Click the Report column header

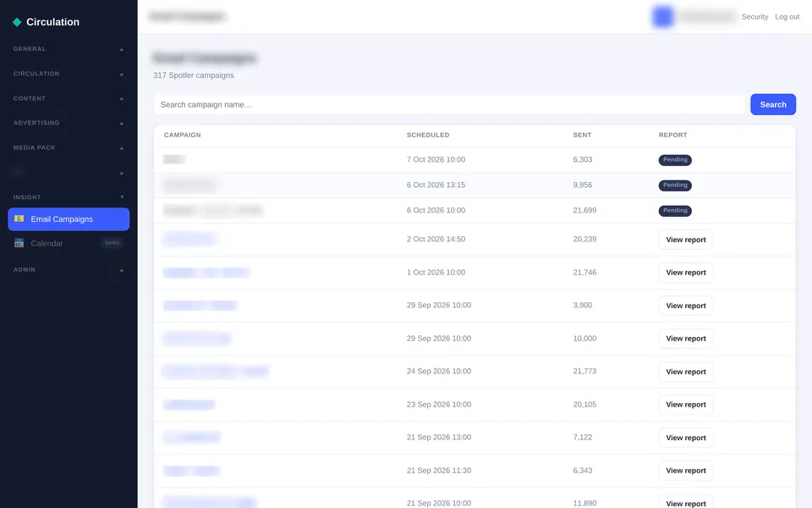pos(672,135)
